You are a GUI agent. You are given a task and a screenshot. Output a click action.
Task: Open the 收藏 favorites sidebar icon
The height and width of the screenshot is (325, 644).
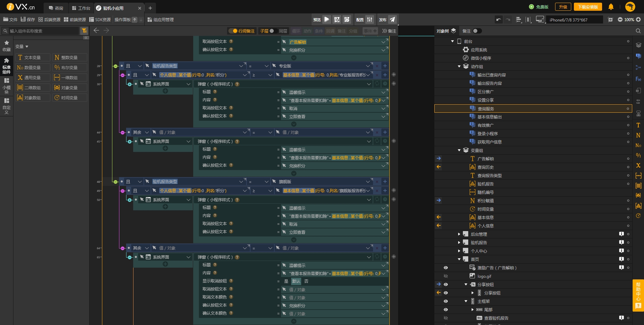click(x=6, y=46)
